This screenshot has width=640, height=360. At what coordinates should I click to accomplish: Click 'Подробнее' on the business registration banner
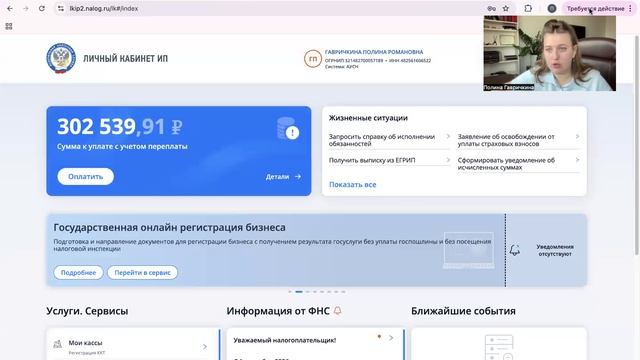click(78, 272)
